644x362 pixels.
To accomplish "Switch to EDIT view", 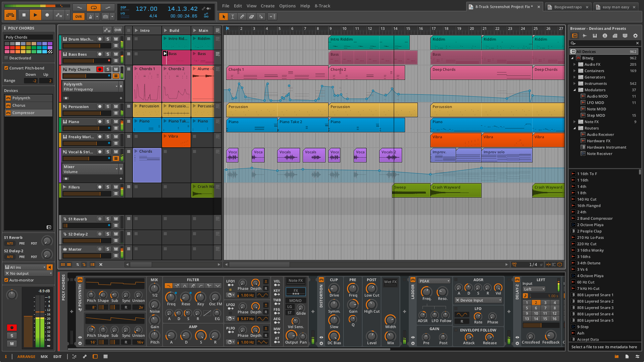I will pyautogui.click(x=57, y=357).
